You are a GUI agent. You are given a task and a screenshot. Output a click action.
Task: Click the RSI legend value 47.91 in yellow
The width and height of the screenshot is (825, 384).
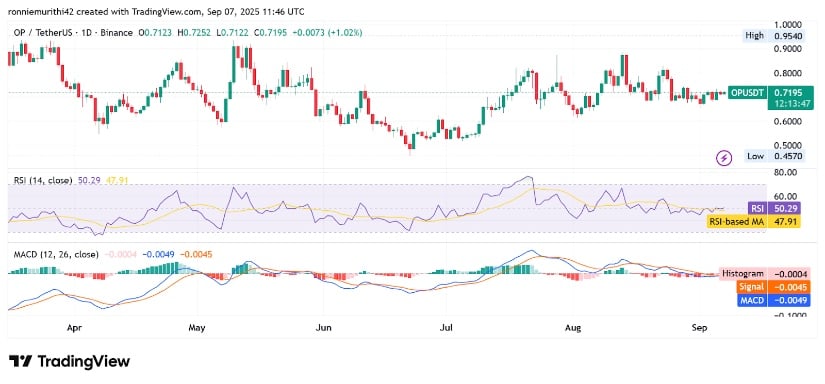click(x=117, y=180)
